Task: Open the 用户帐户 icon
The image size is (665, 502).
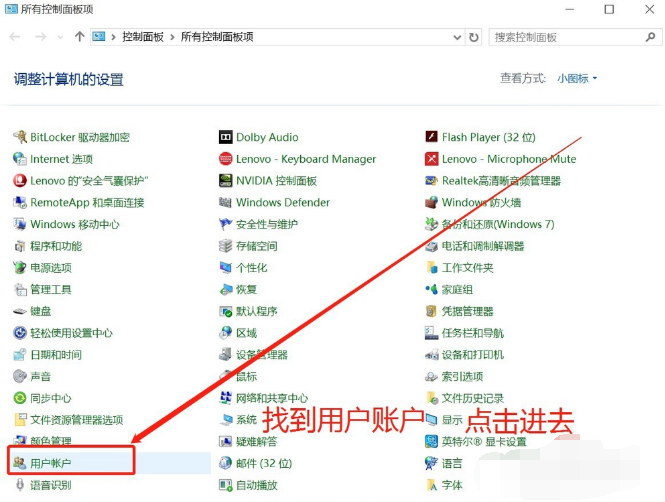Action: [x=20, y=463]
